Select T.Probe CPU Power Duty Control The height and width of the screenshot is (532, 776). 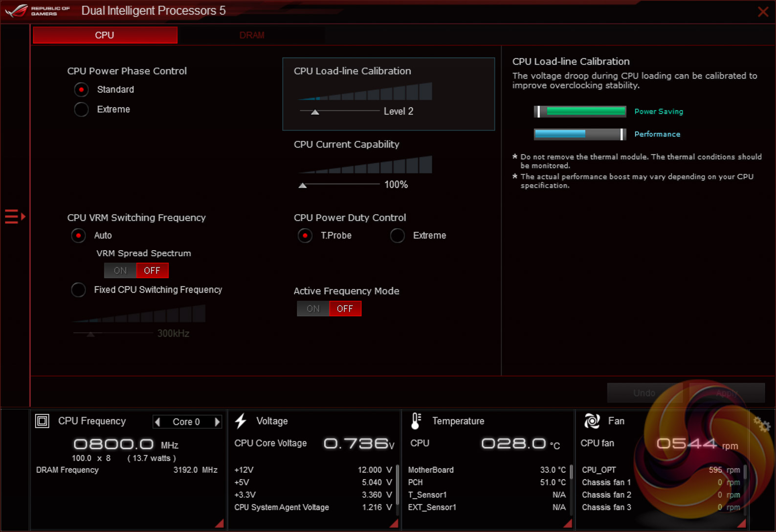(x=305, y=235)
